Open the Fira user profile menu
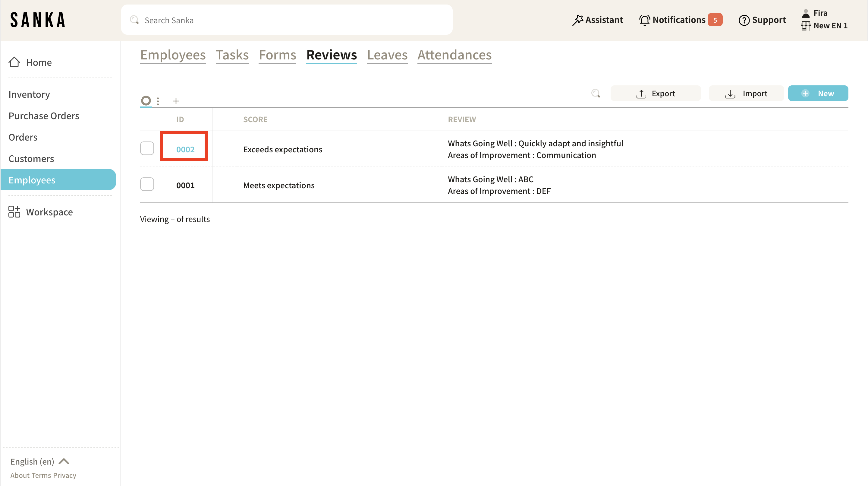This screenshot has height=486, width=868. tap(819, 13)
